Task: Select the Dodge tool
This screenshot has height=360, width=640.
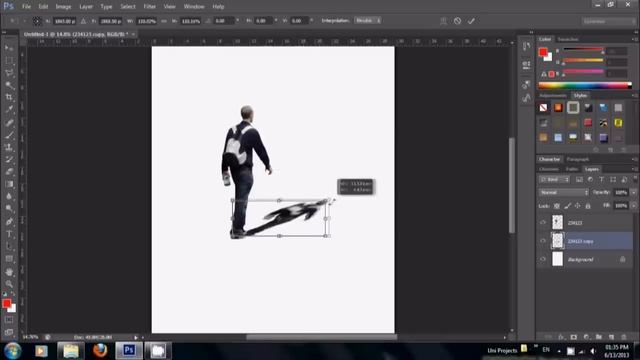Action: 9,208
